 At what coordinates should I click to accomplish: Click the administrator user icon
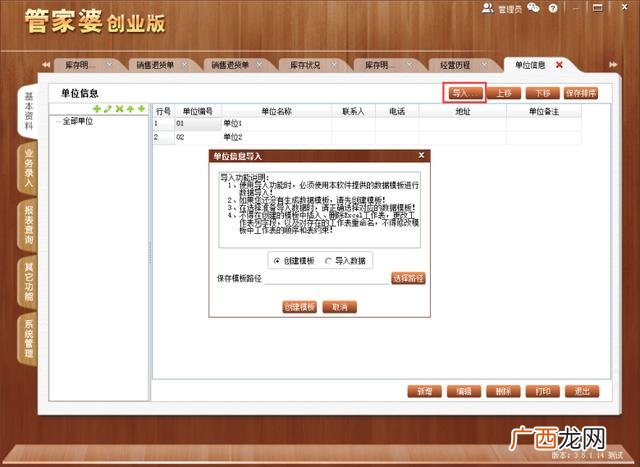487,8
